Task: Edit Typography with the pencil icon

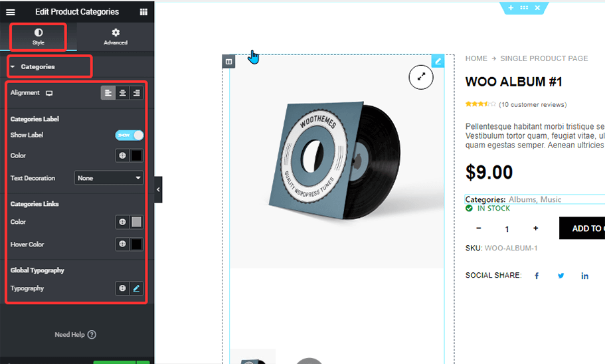Action: tap(137, 288)
